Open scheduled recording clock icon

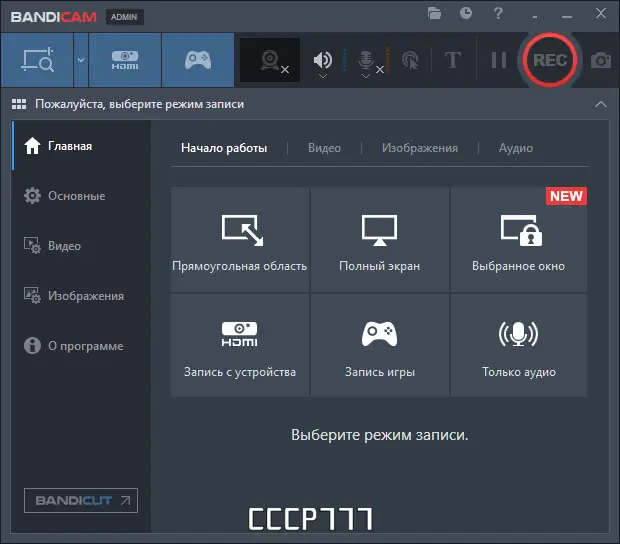(x=466, y=13)
